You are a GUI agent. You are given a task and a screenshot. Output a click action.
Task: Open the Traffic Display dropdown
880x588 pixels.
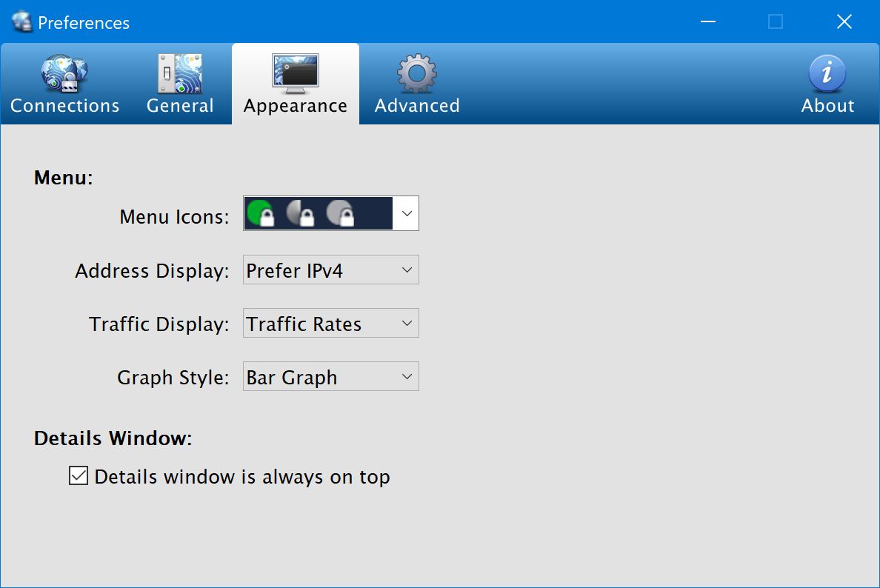click(330, 324)
